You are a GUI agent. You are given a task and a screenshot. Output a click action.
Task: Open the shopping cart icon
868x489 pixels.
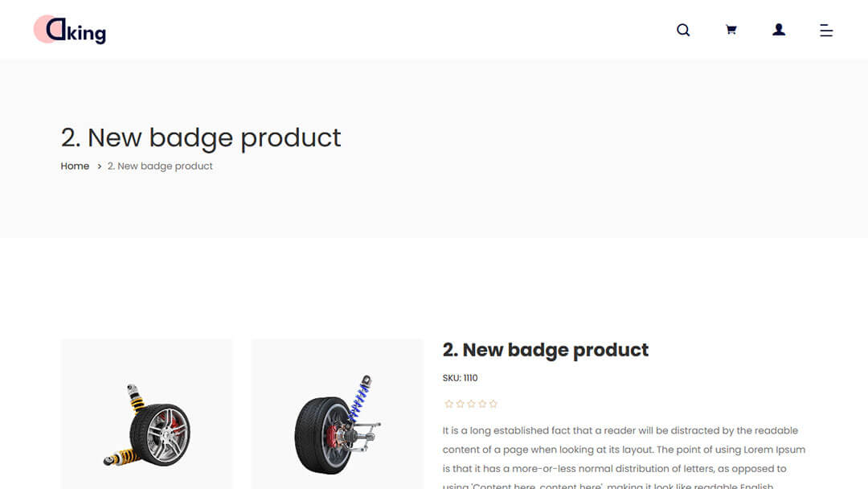[x=731, y=30]
